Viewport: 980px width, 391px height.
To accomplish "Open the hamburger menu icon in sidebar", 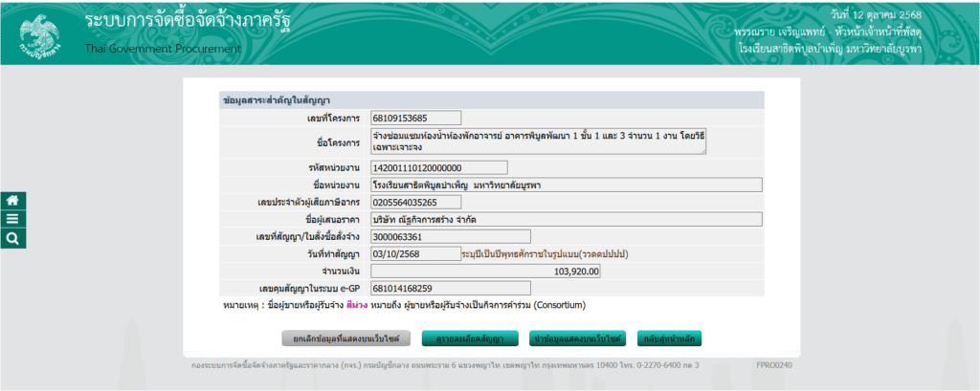I will click(13, 219).
